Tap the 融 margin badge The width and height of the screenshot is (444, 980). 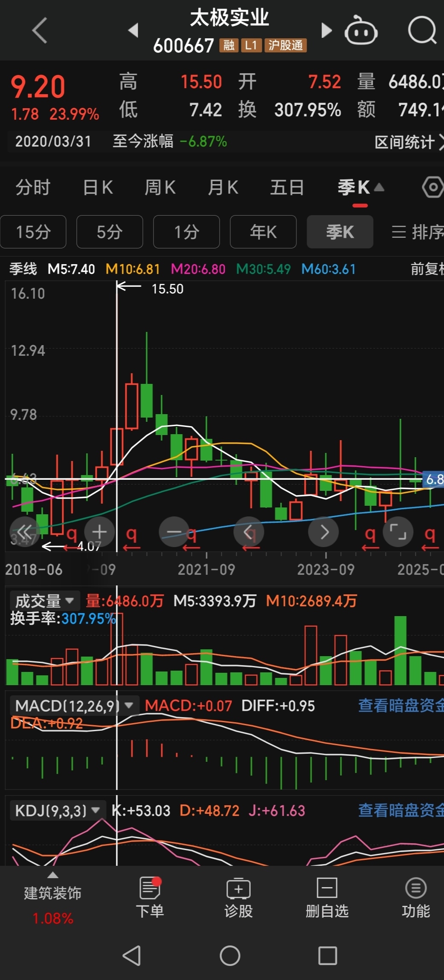[229, 45]
